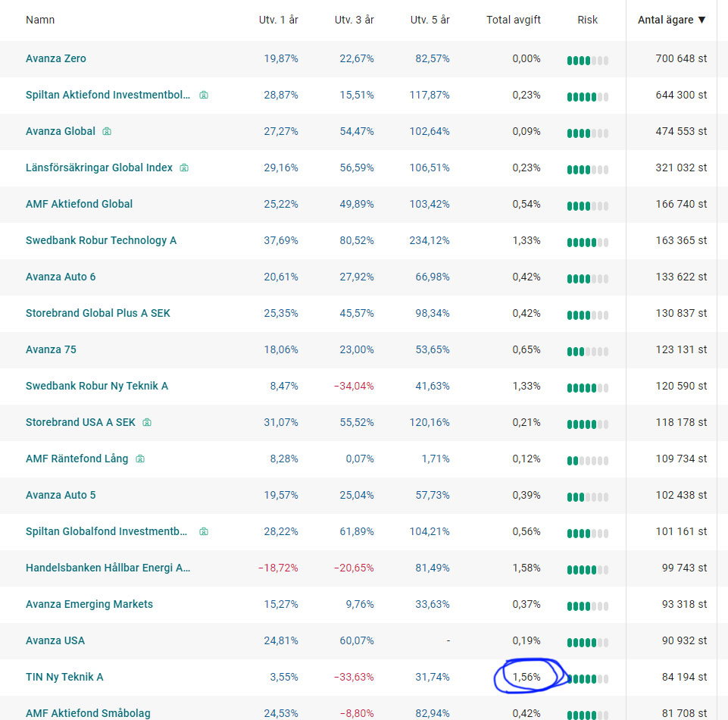728x720 pixels.
Task: Open Swedbank Robur Technology A fund
Action: pyautogui.click(x=101, y=240)
